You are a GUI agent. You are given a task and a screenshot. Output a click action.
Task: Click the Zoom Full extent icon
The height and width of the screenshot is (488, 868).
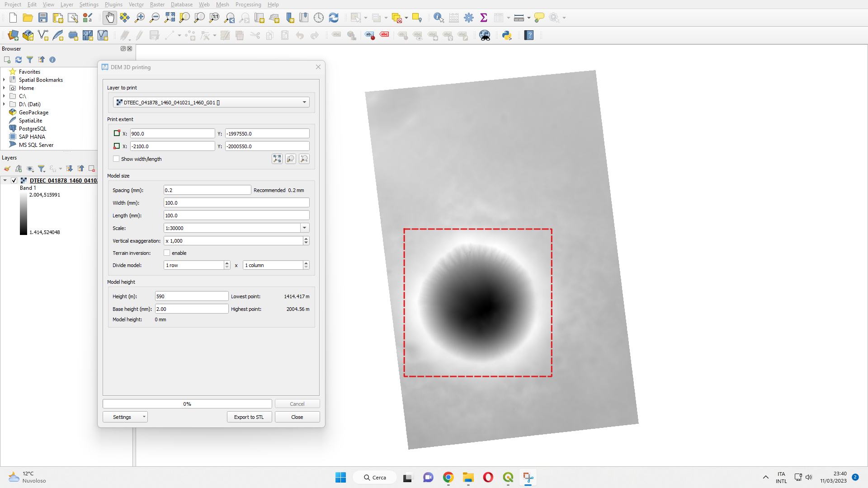pyautogui.click(x=170, y=18)
